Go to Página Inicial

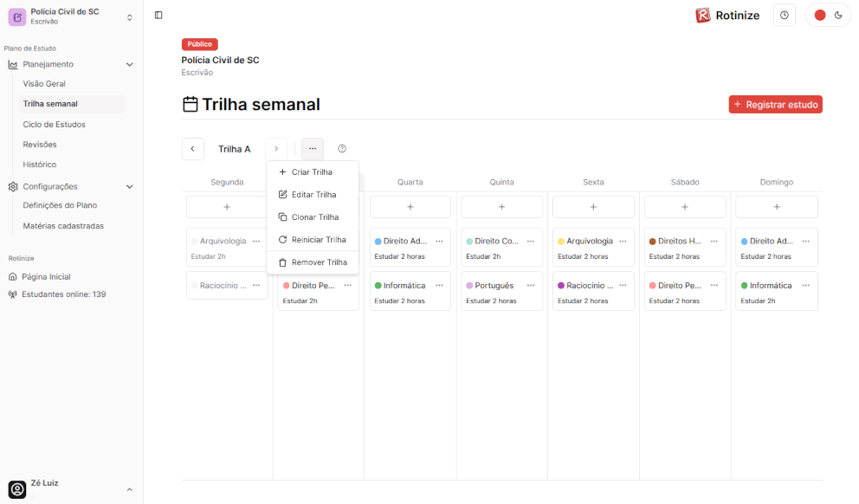(x=40, y=276)
